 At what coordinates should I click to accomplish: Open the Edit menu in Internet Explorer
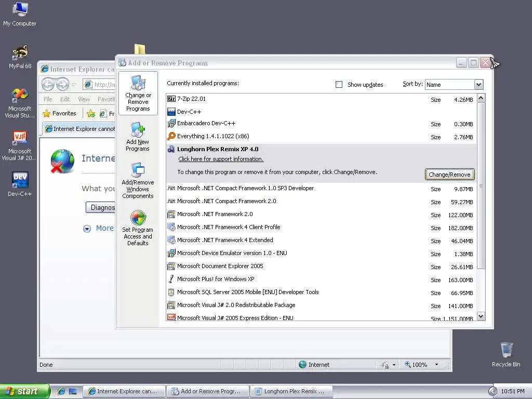click(65, 99)
